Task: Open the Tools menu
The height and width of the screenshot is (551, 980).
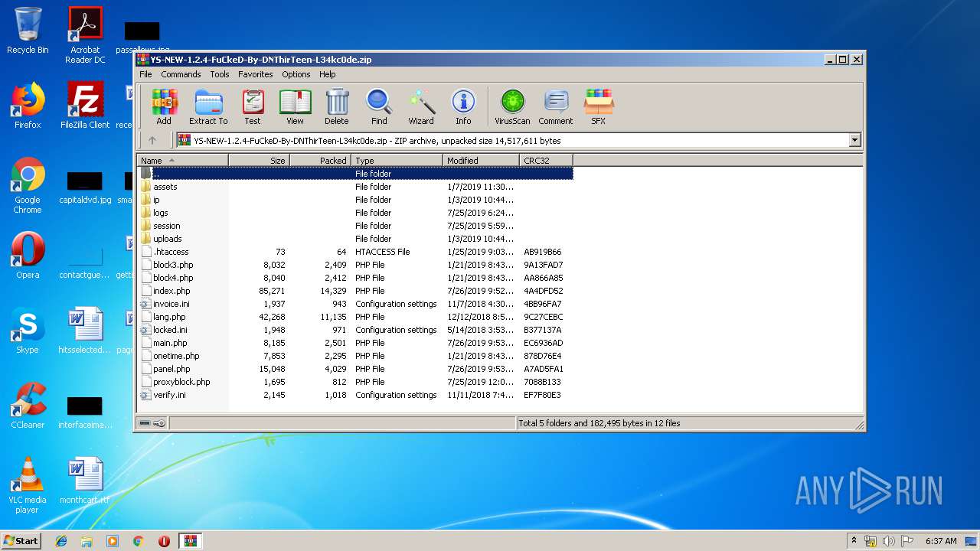Action: coord(220,74)
